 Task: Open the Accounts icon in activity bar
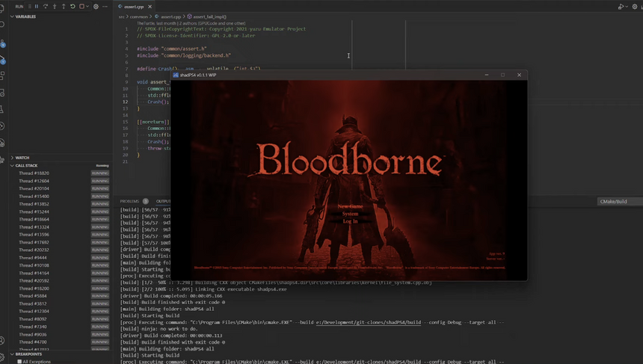pyautogui.click(x=2, y=341)
